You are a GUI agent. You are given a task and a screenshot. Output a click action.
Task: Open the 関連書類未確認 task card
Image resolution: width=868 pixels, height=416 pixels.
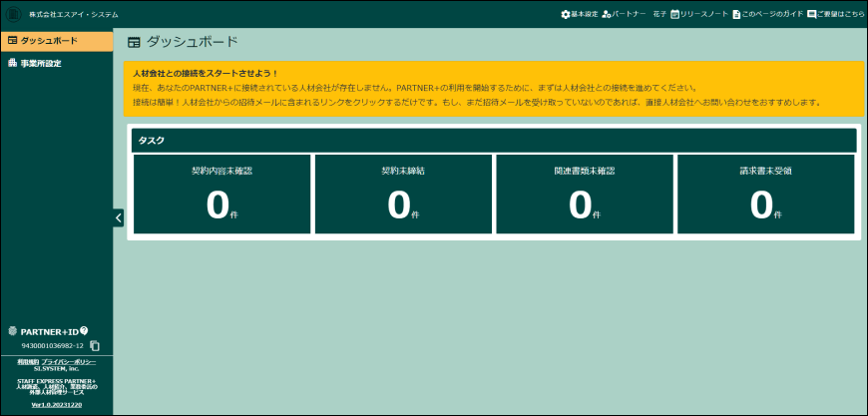pyautogui.click(x=585, y=195)
